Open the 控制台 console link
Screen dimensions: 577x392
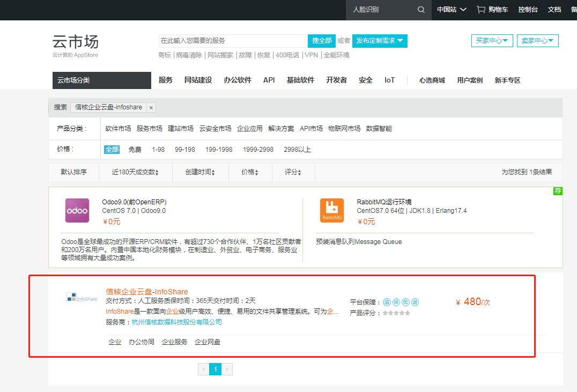pos(528,10)
